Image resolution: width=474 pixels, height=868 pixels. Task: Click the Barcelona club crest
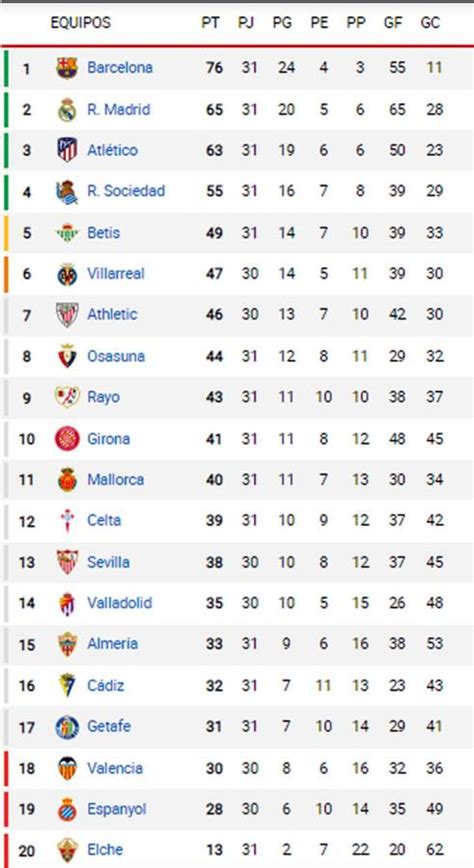click(x=67, y=68)
